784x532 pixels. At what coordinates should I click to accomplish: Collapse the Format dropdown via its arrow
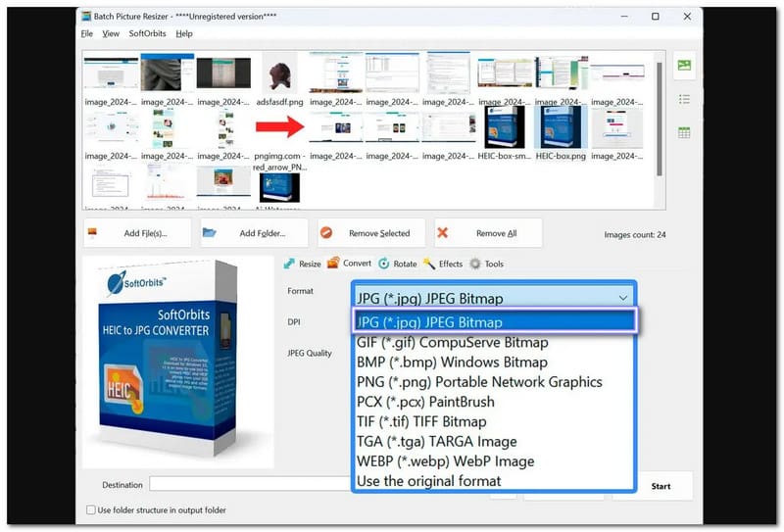[x=623, y=298]
